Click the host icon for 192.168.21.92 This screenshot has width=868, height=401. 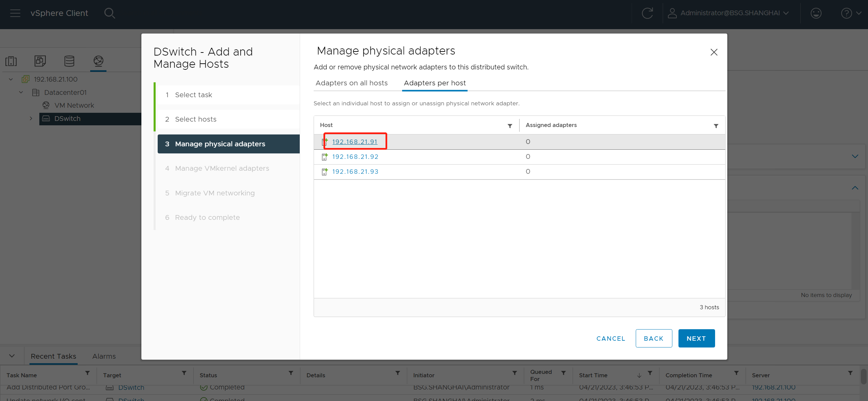tap(324, 156)
